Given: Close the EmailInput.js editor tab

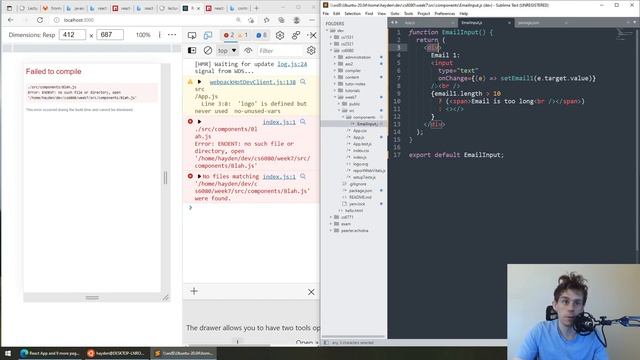Looking at the screenshot, I should 509,23.
